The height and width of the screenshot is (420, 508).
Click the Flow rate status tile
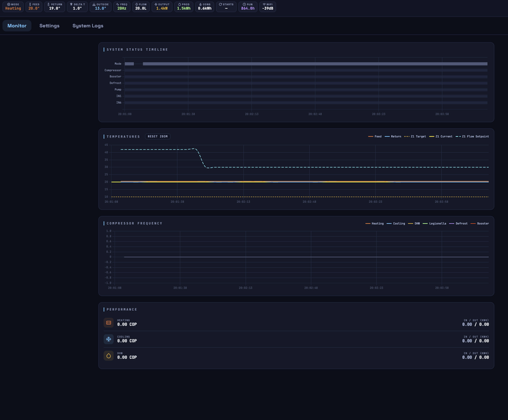(141, 6)
